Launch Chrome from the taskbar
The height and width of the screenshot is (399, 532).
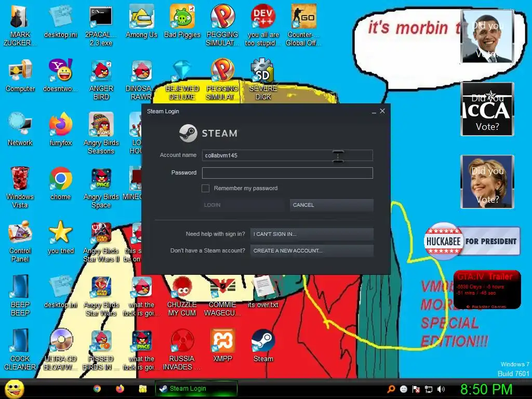[x=97, y=389]
